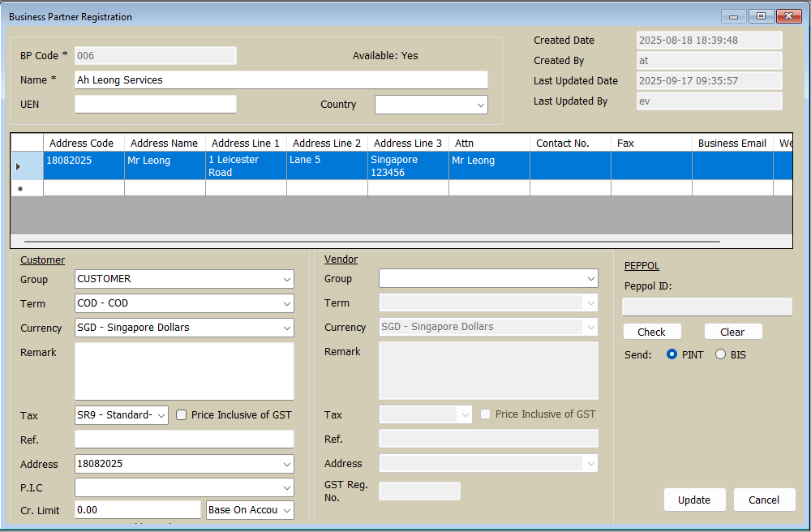
Task: Click the Business Email column header
Action: 732,144
